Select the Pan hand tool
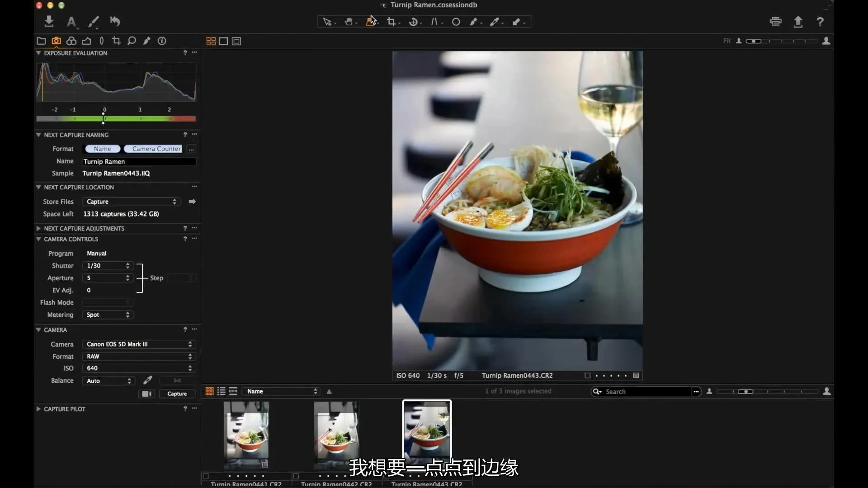Screen dimensions: 868x488 [x=349, y=22]
